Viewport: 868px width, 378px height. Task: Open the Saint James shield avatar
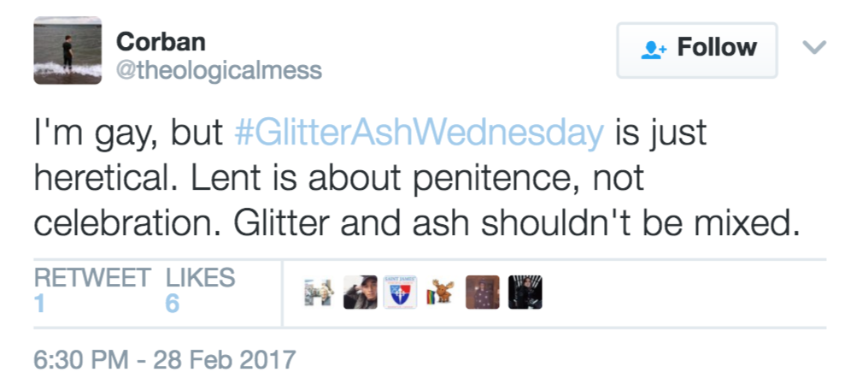(400, 292)
